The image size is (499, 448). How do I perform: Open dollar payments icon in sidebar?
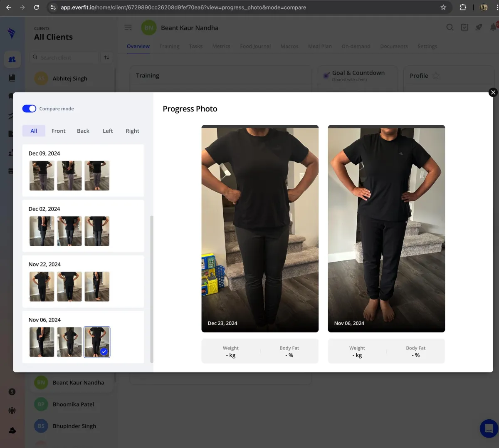click(12, 391)
